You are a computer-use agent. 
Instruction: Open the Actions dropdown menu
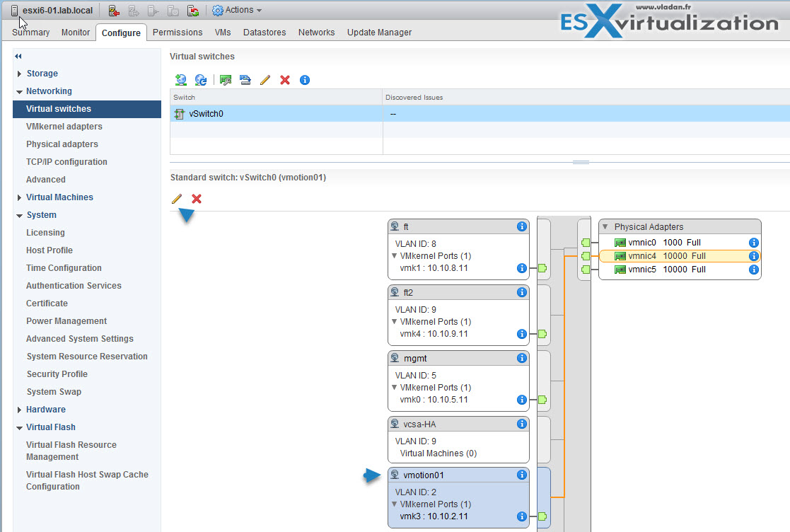tap(237, 10)
